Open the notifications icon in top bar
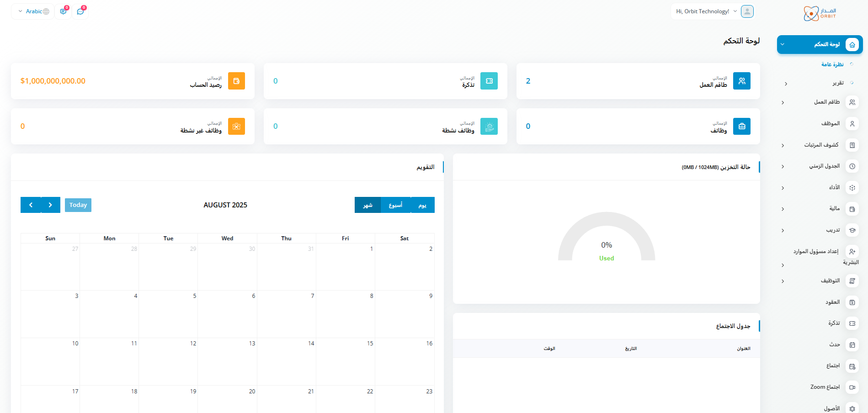868x413 pixels. tap(63, 11)
